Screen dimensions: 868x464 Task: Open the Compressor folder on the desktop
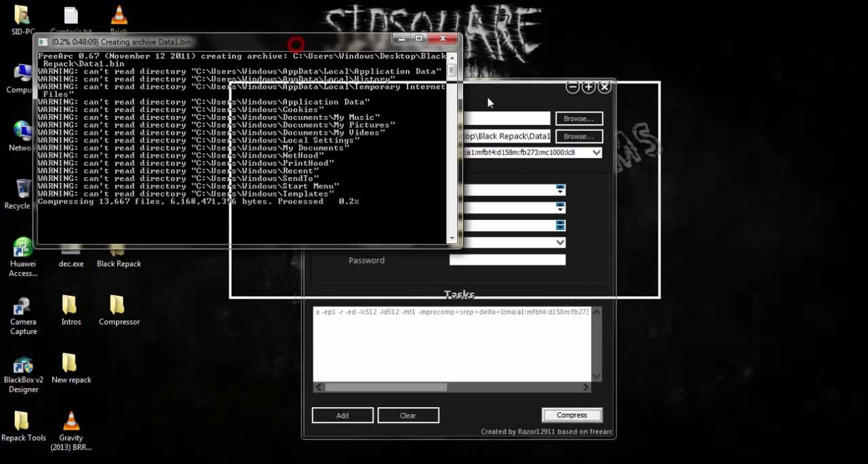click(x=119, y=310)
